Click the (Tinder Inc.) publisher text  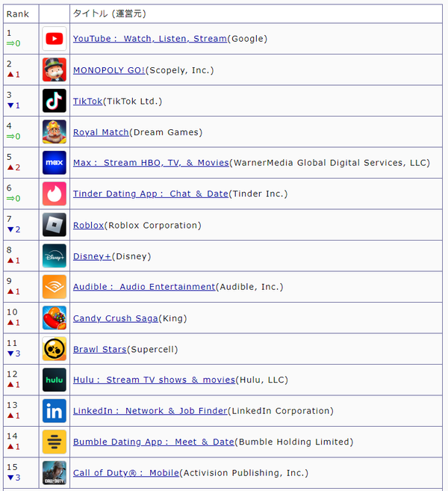point(258,194)
